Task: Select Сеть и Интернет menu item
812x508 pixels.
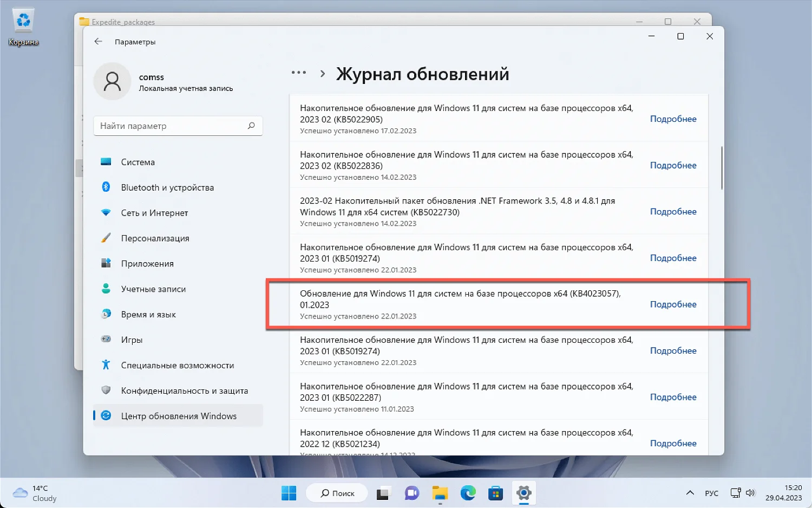Action: 178,213
